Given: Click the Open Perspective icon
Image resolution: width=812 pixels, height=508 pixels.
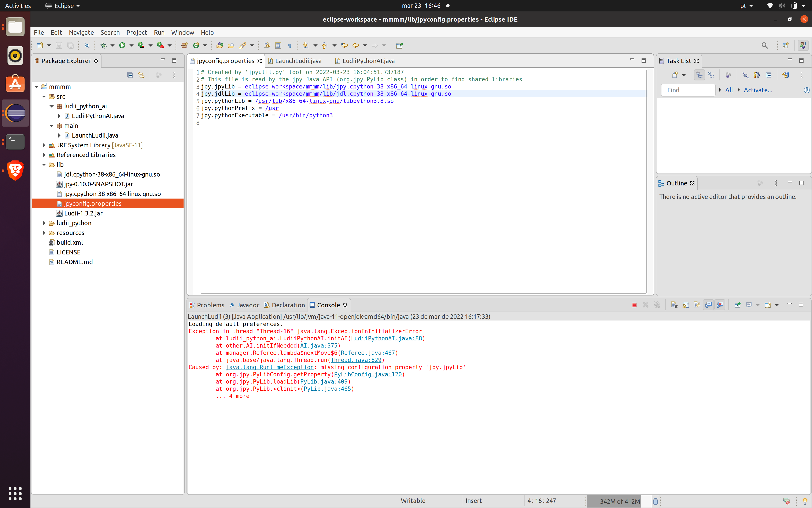Looking at the screenshot, I should pyautogui.click(x=786, y=45).
